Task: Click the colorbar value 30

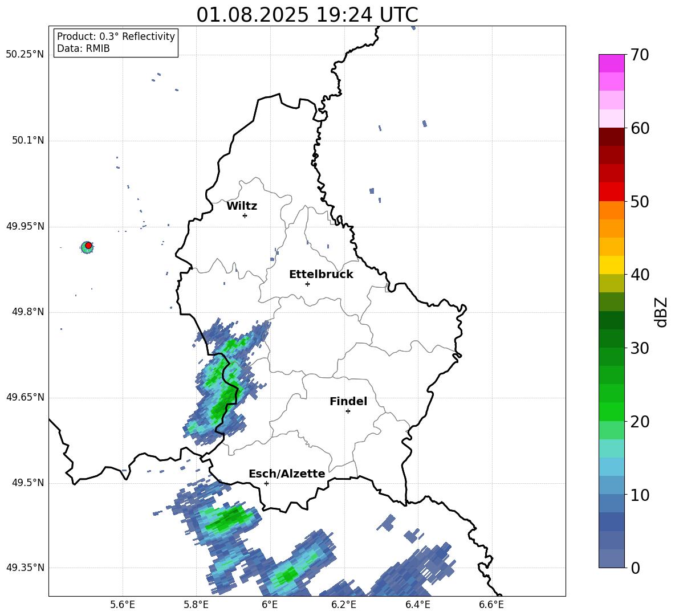Action: point(640,348)
